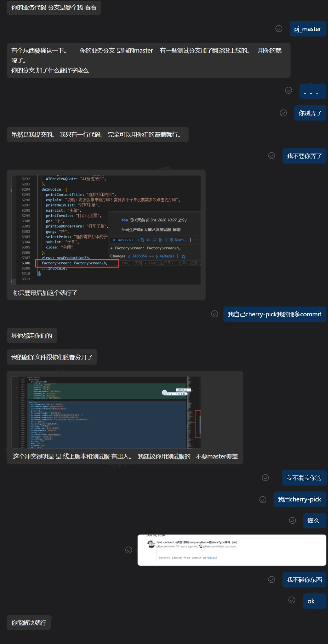Click the check icon beside the cherry-pick commit message
Screen dimensions: 328x644
click(215, 314)
